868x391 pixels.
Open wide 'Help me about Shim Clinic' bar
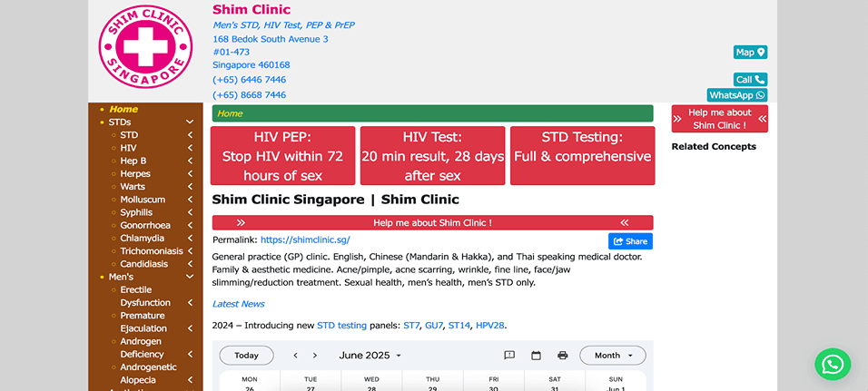tap(432, 223)
